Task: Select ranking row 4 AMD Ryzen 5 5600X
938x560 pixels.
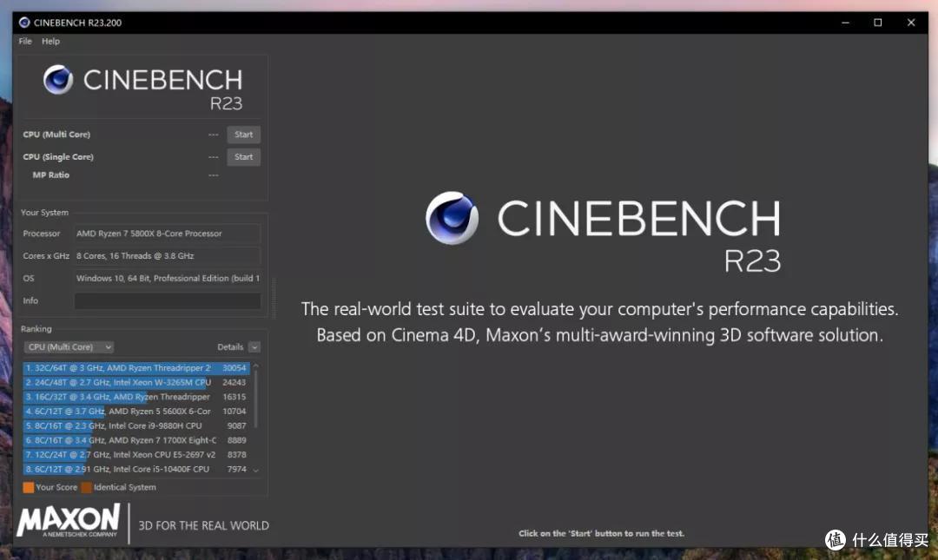Action: [x=136, y=411]
